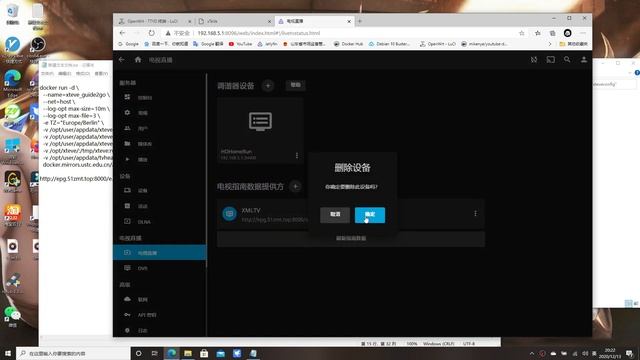
Task: Select highlighted 电视直播 Live TV sidebar item
Action: [x=160, y=253]
